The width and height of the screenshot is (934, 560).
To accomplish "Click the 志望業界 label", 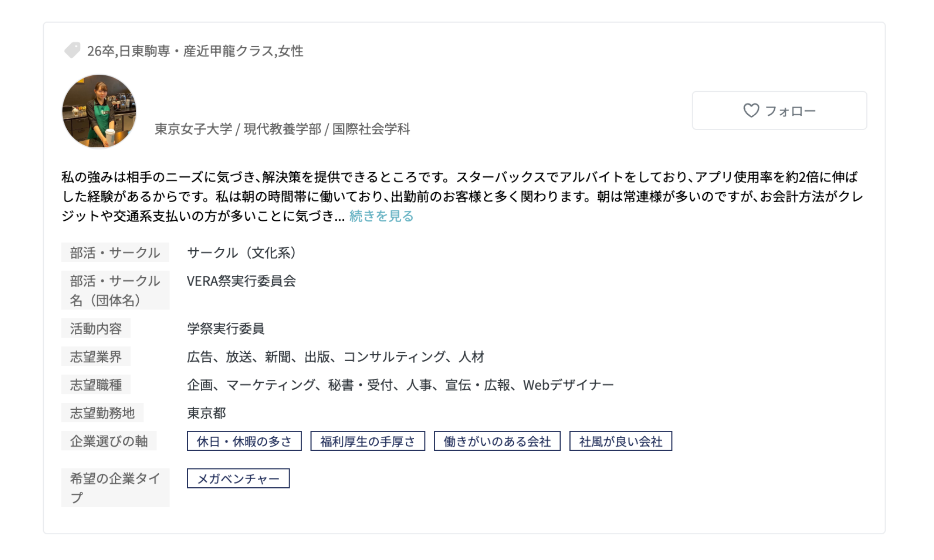I will coord(96,357).
